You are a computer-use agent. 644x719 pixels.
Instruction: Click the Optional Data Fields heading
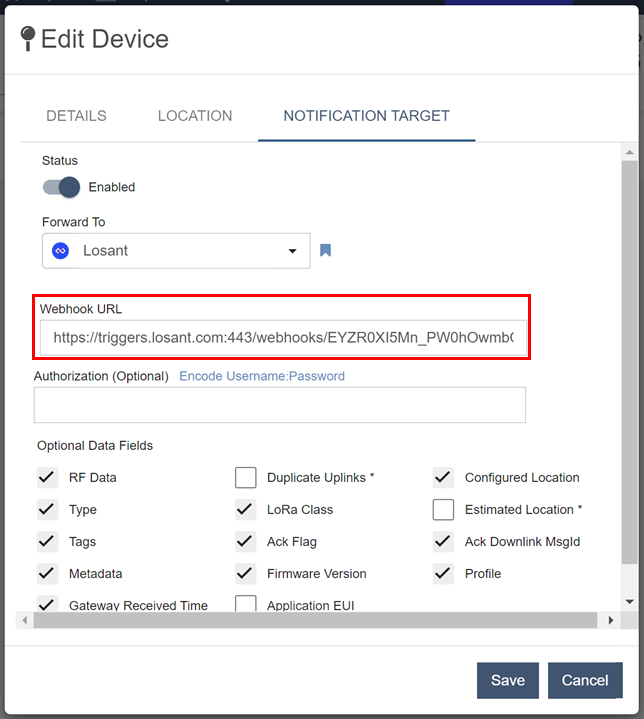point(95,446)
